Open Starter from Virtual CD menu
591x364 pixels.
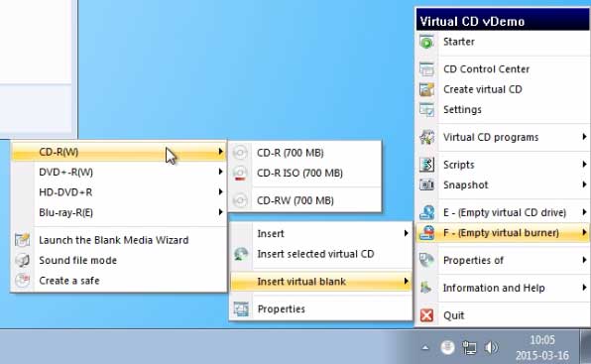[x=503, y=42]
